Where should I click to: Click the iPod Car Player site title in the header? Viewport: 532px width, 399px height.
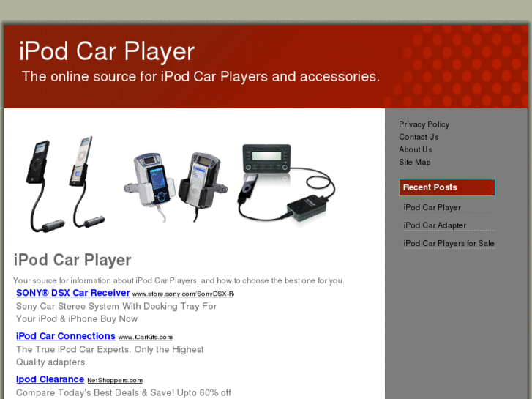pyautogui.click(x=107, y=52)
